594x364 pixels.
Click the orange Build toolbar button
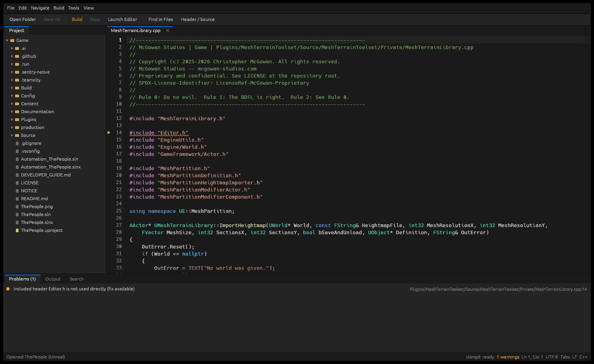point(77,19)
